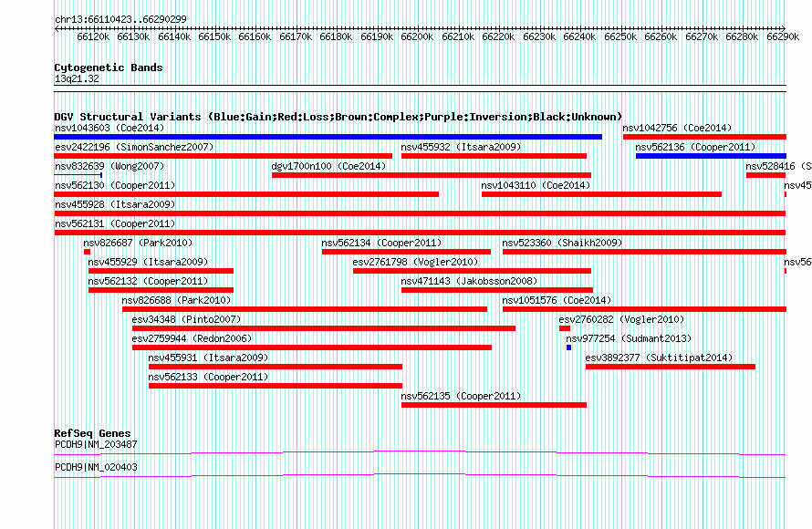Click the 66160k ruler tick label
812x529 pixels.
click(x=255, y=36)
